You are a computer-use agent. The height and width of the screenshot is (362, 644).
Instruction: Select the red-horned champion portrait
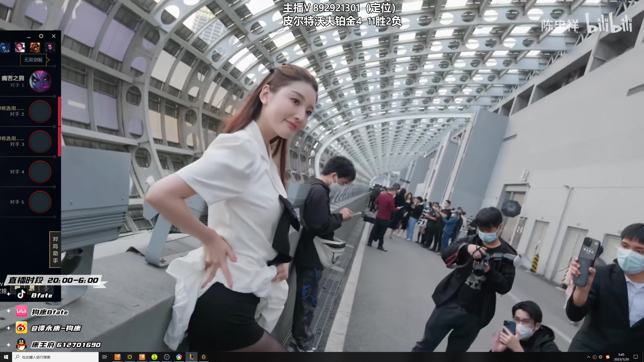[x=50, y=47]
